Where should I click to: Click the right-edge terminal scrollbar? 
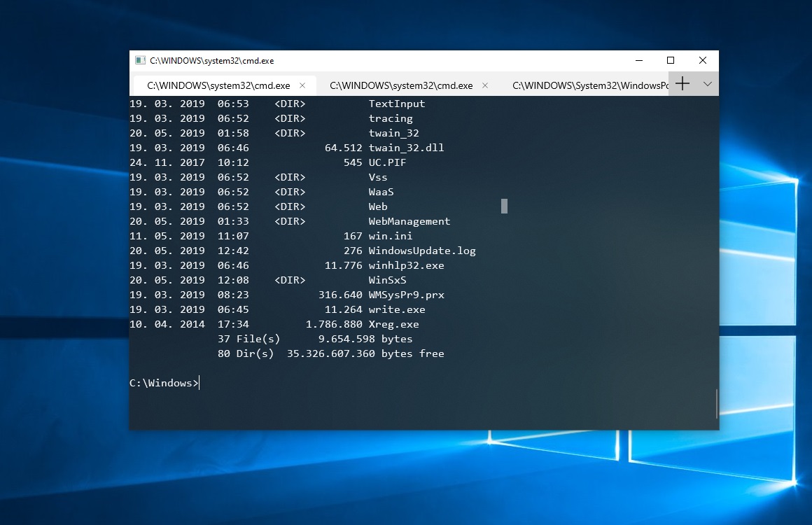pos(716,405)
